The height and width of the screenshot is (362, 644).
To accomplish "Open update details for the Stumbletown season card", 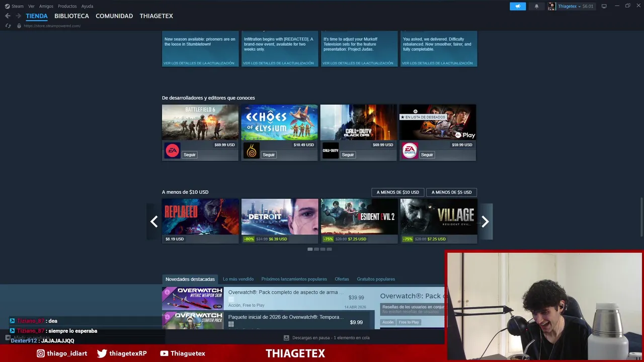I will tap(199, 63).
